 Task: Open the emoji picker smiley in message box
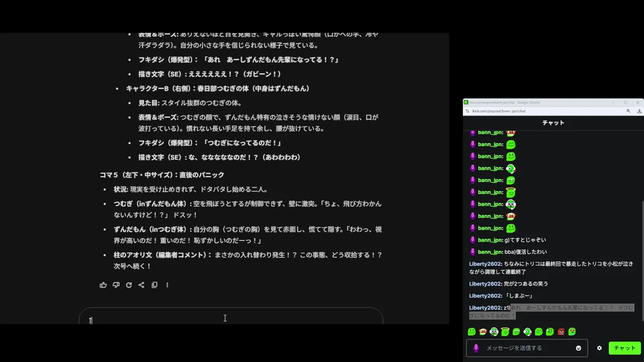(x=579, y=348)
